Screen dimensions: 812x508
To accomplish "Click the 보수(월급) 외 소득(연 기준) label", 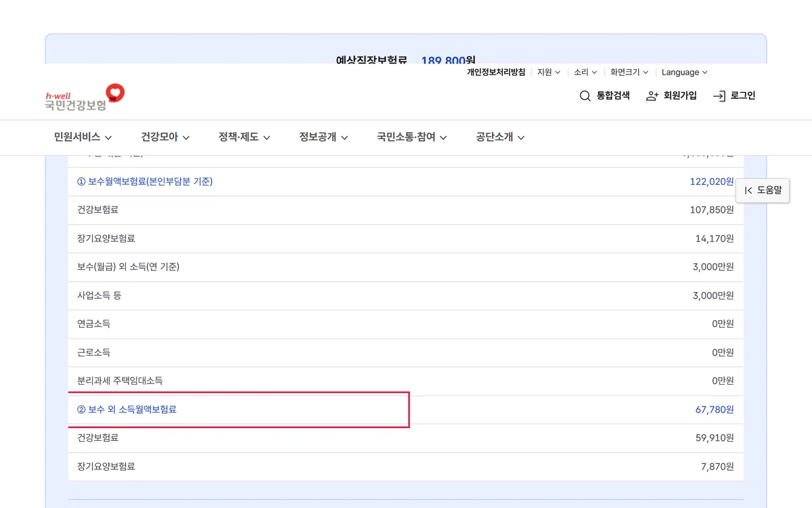I will point(129,267).
